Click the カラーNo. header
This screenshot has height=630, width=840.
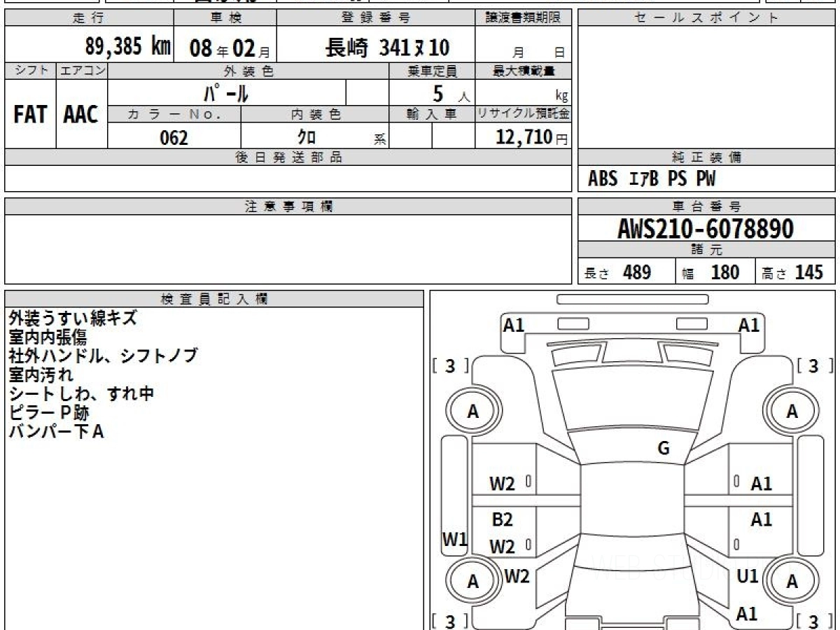(x=174, y=115)
